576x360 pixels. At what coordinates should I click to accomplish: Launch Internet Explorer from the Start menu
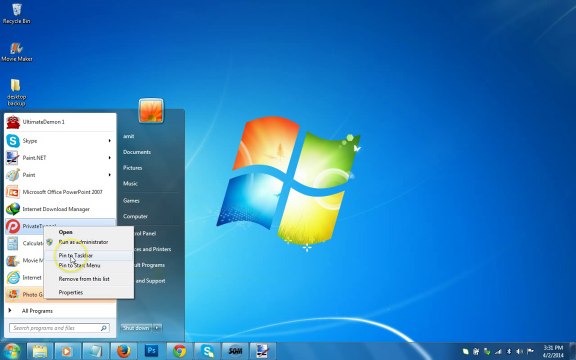[24, 277]
